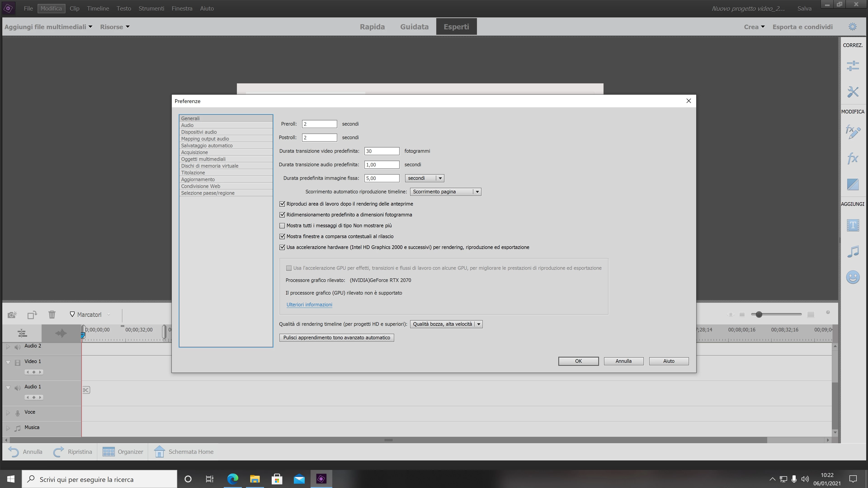Click the timeline trash delete icon
Image resolution: width=868 pixels, height=488 pixels.
(x=52, y=314)
